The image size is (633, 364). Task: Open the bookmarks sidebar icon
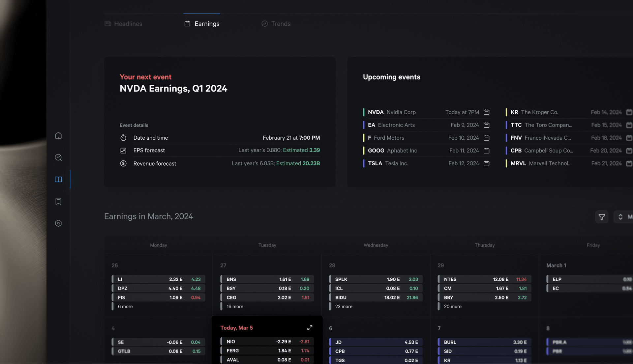pos(58,201)
